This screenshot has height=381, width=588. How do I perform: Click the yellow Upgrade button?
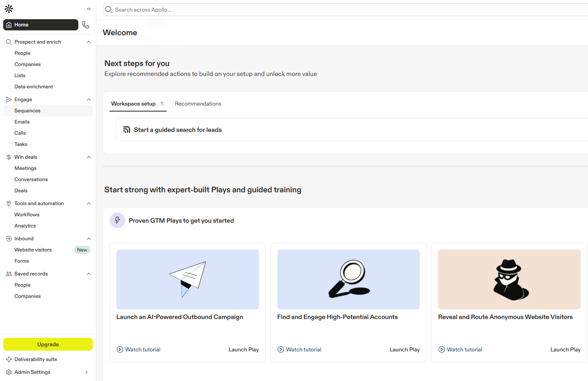point(48,344)
